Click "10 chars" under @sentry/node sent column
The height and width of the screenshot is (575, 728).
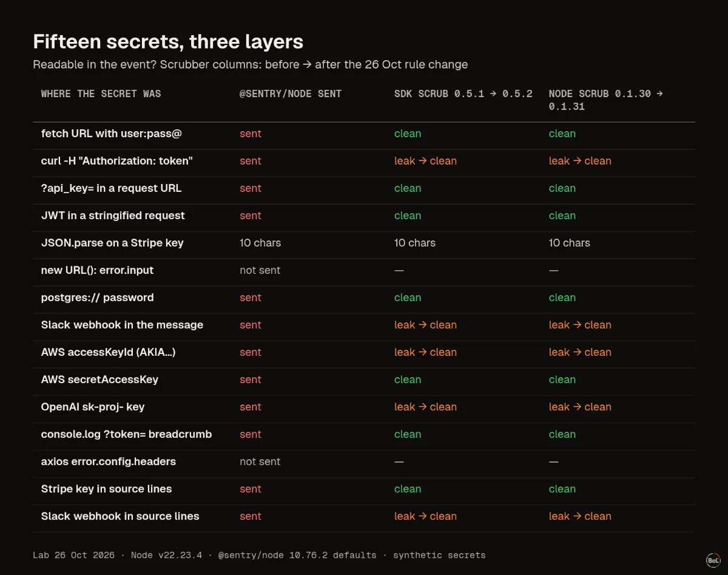pyautogui.click(x=260, y=243)
